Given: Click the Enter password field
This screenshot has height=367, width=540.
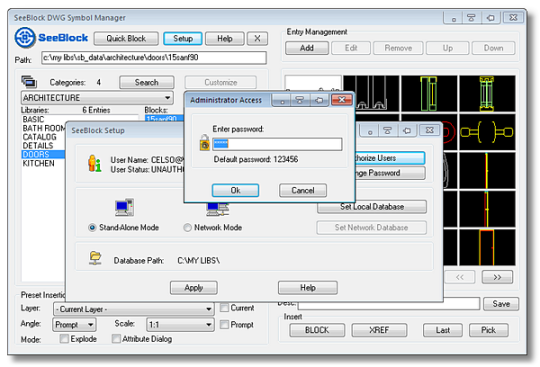Looking at the screenshot, I should pyautogui.click(x=277, y=144).
